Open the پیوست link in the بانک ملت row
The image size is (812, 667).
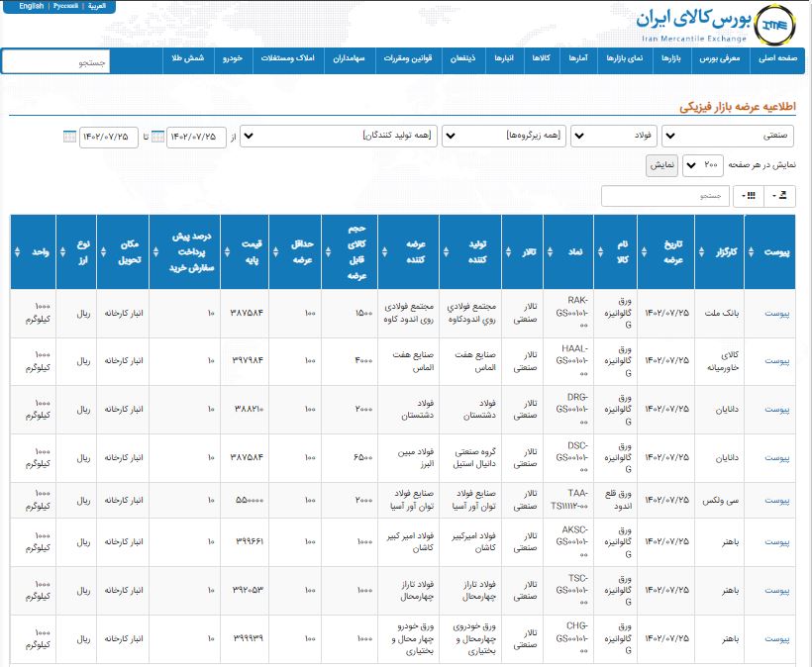click(777, 314)
